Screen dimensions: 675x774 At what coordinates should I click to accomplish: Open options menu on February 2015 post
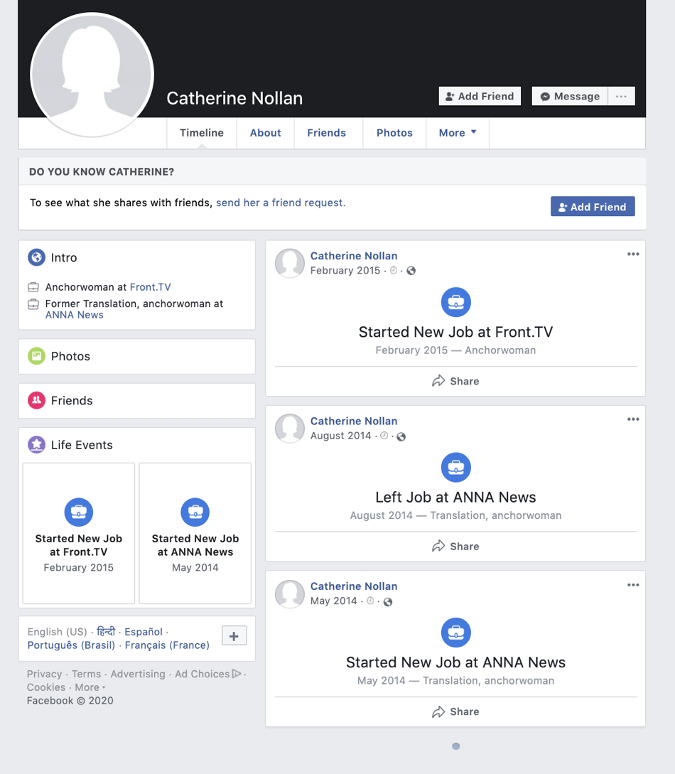point(633,254)
